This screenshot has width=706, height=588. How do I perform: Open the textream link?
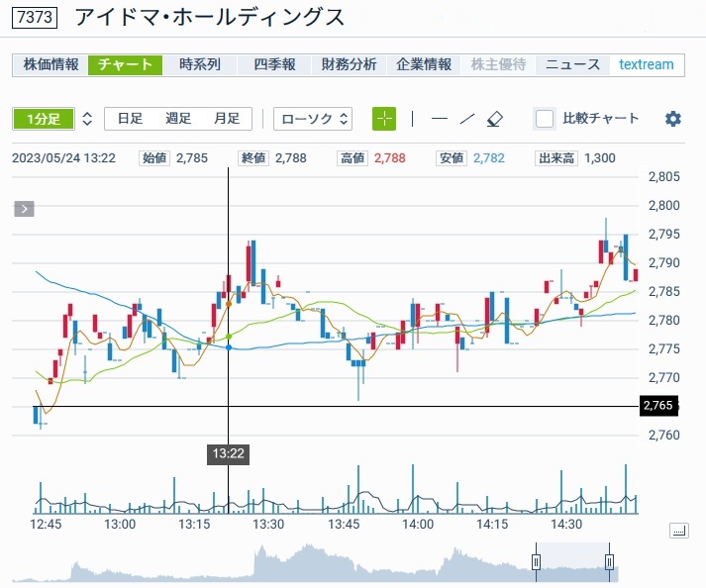click(646, 64)
